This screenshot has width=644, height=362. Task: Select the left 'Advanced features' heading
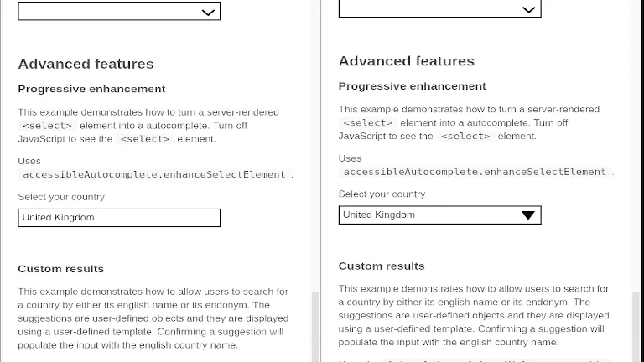tap(86, 64)
